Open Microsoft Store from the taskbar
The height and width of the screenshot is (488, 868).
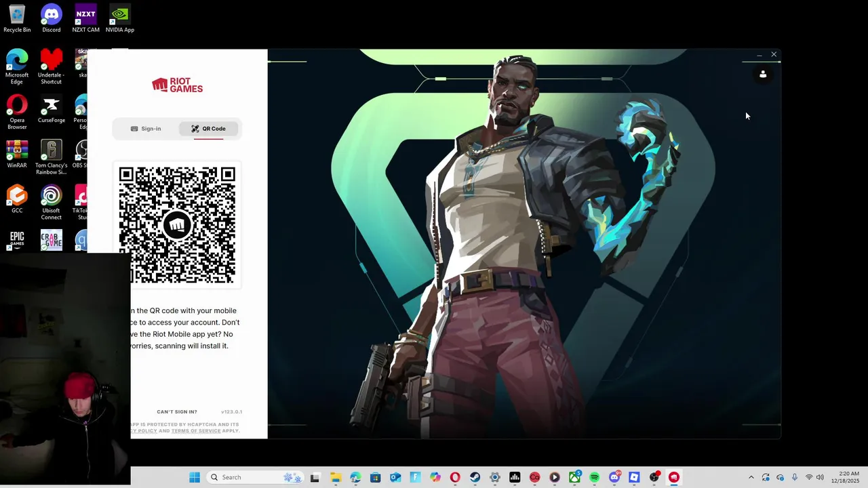point(375,477)
